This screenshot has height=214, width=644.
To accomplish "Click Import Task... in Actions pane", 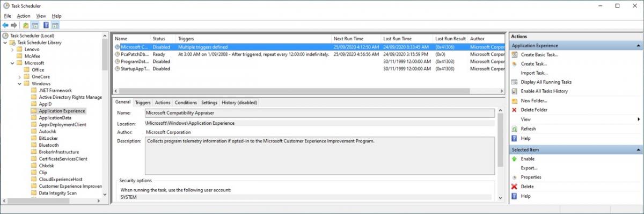I will coord(534,73).
